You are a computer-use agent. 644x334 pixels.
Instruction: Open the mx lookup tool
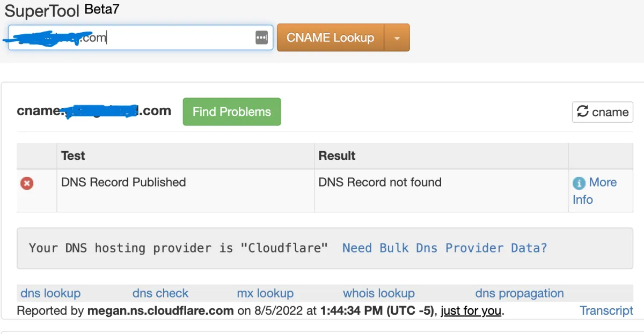click(x=265, y=293)
